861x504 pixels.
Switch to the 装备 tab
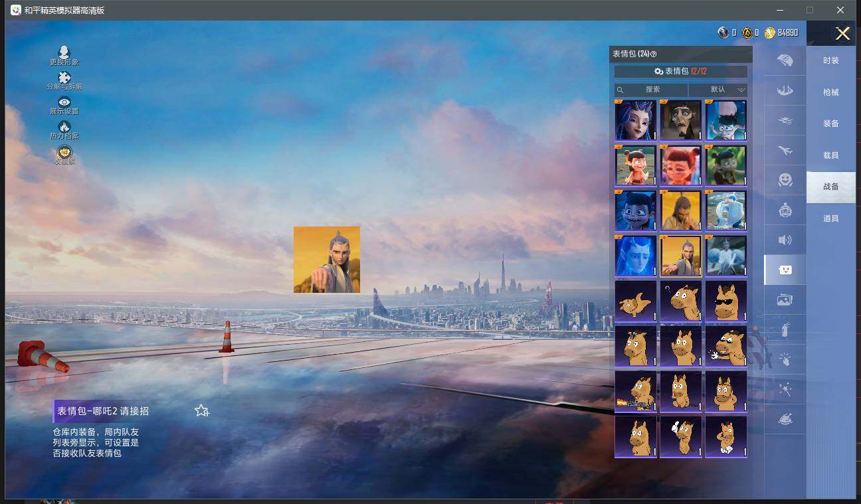click(831, 124)
